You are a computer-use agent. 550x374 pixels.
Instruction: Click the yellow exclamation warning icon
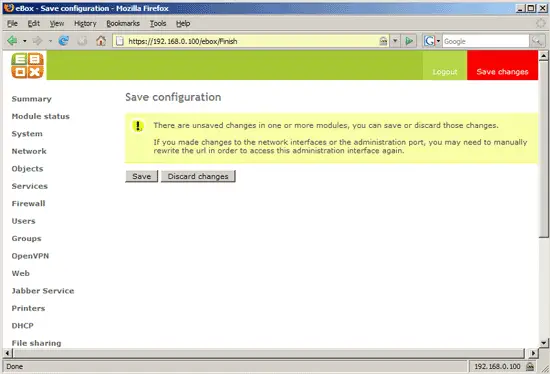pos(138,126)
